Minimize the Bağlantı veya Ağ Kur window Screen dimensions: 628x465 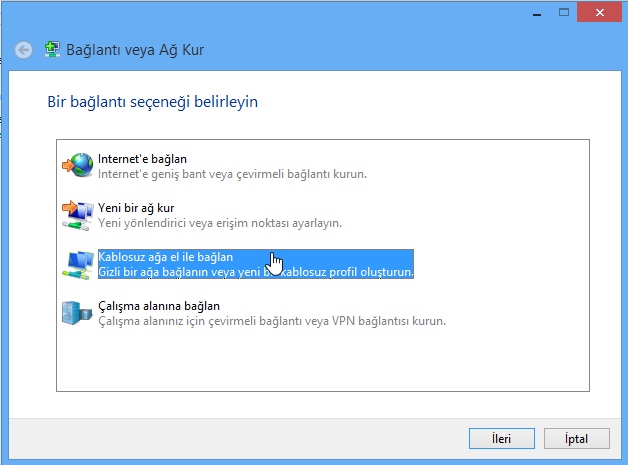point(537,13)
